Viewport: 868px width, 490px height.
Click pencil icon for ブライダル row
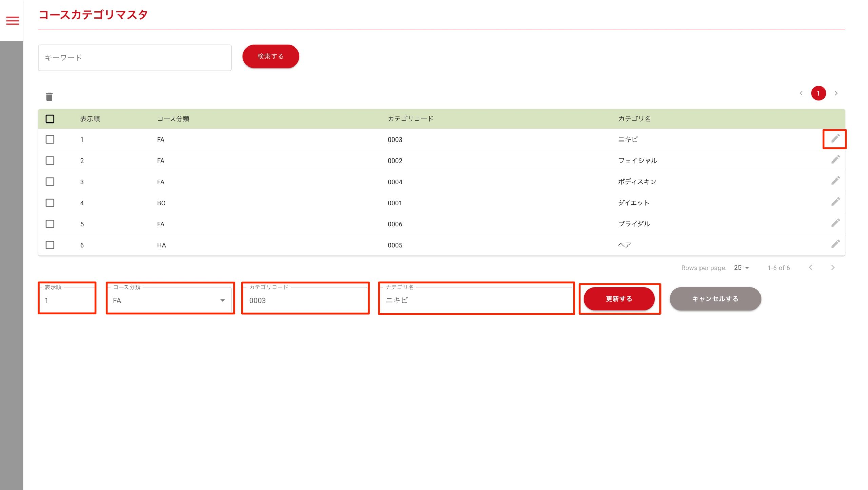tap(835, 223)
